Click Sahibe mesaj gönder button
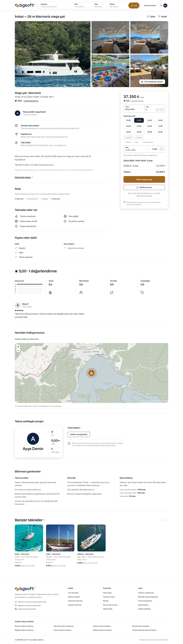This screenshot has height=644, width=183. point(79,435)
